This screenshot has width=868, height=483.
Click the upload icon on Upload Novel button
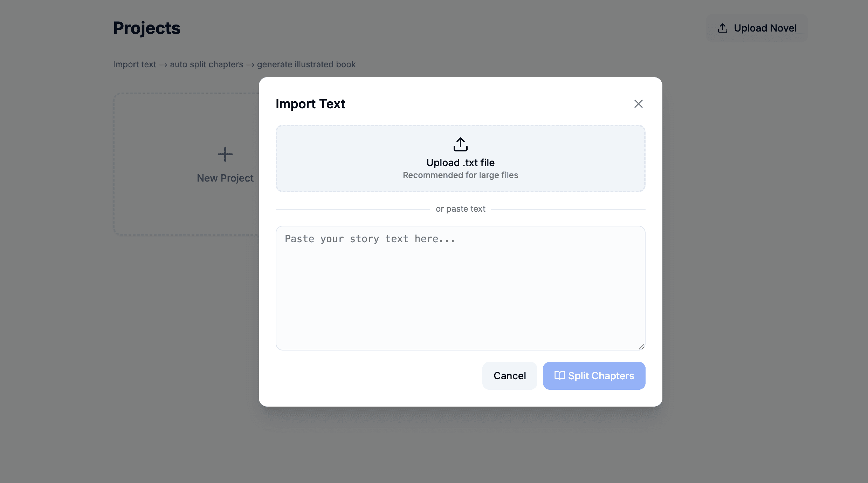pos(723,28)
